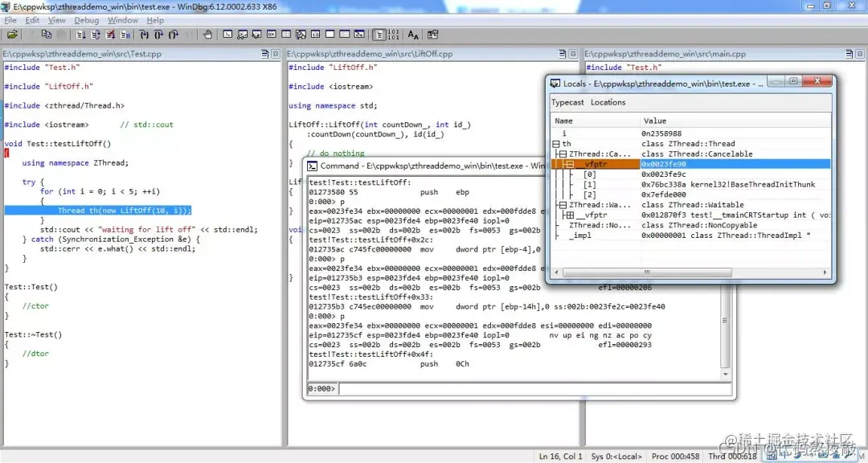
Task: Open the Command Browser toolbar icon
Action: point(359,35)
